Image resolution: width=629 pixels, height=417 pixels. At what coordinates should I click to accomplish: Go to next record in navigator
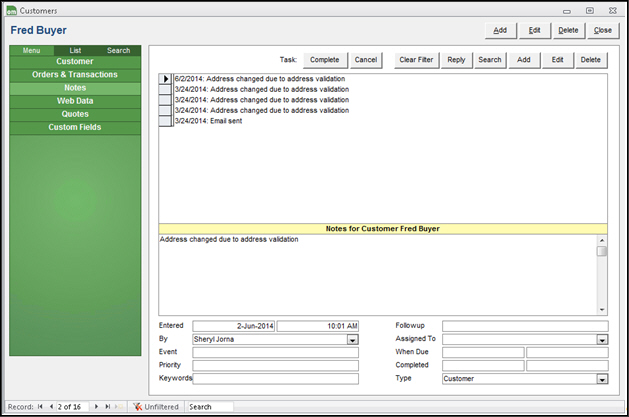96,407
